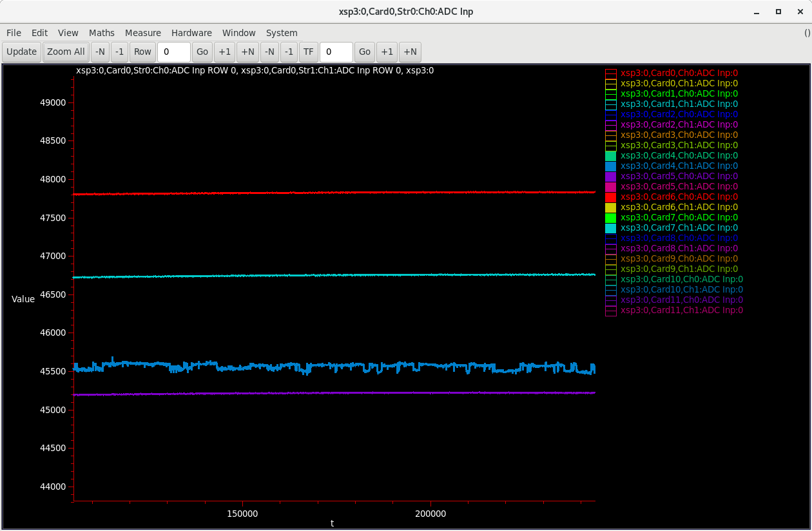
Task: Open the Measure menu
Action: (143, 33)
